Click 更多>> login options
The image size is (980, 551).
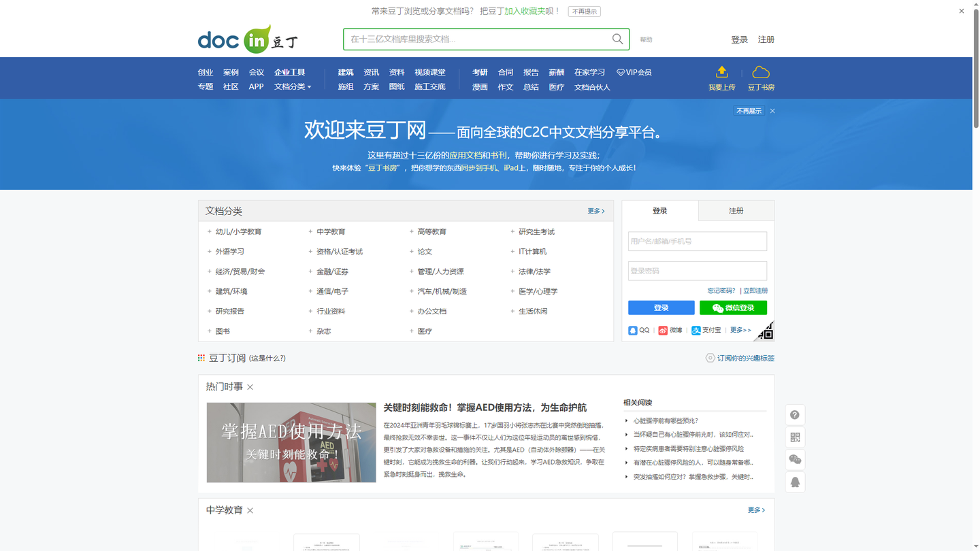(x=740, y=330)
